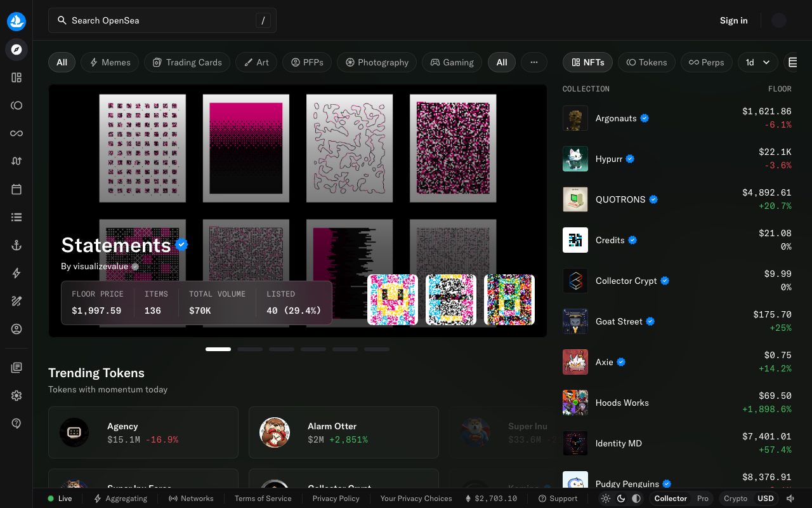Open the infinity Perps icon in sidebar
This screenshot has width=812, height=508.
tap(16, 133)
